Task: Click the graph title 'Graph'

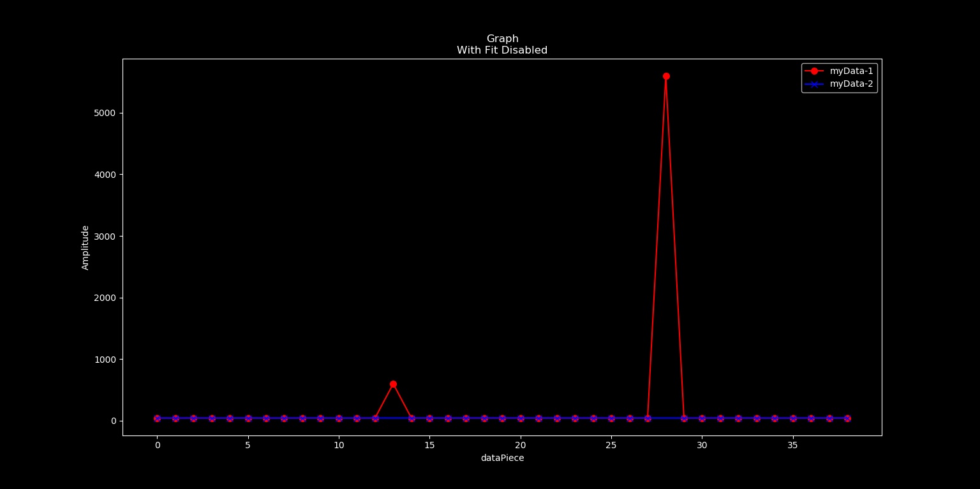Action: (x=502, y=39)
